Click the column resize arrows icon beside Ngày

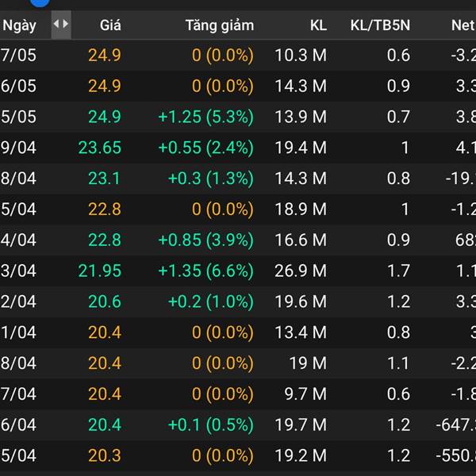[60, 24]
